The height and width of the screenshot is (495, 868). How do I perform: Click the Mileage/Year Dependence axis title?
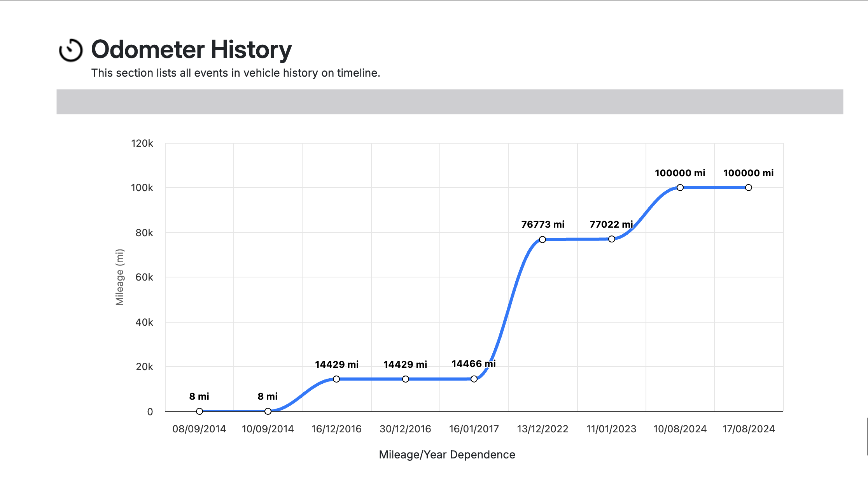(447, 454)
